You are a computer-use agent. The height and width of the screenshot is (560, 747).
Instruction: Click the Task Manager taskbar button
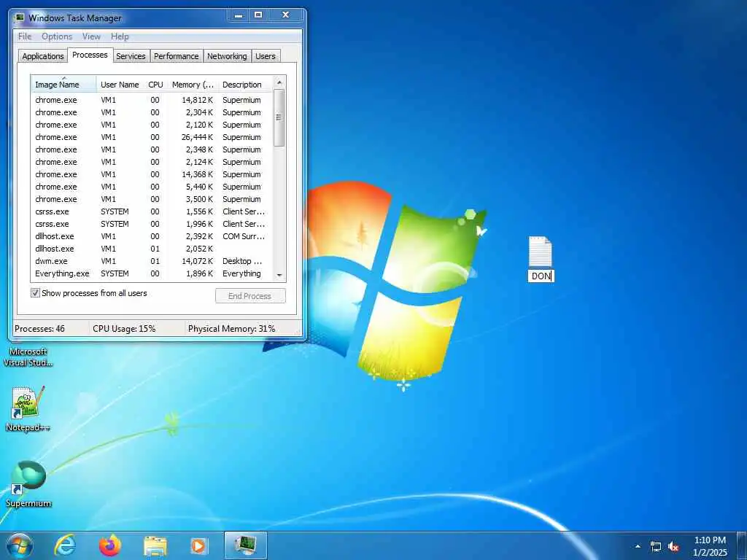coord(246,545)
